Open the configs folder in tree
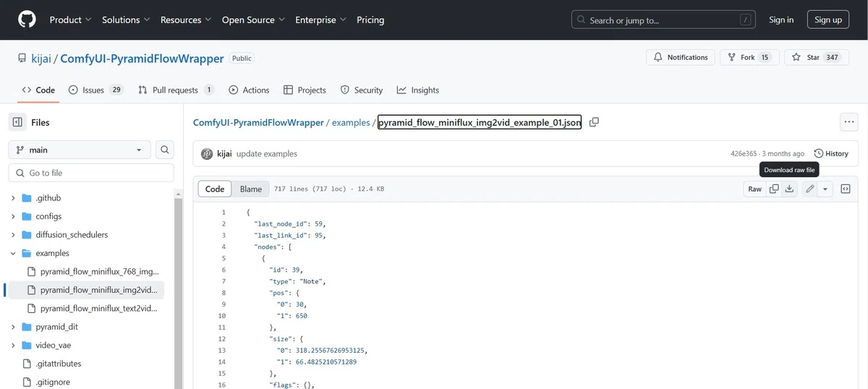The width and height of the screenshot is (868, 389). tap(48, 216)
